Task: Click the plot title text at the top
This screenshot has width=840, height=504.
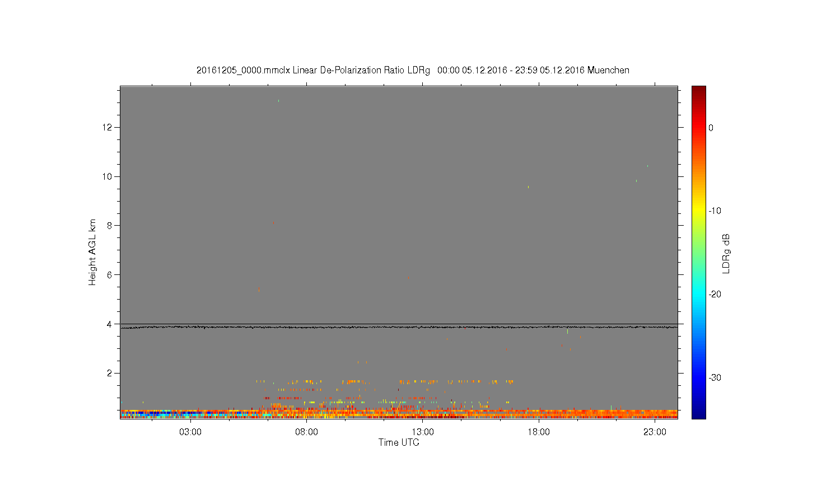Action: click(413, 71)
